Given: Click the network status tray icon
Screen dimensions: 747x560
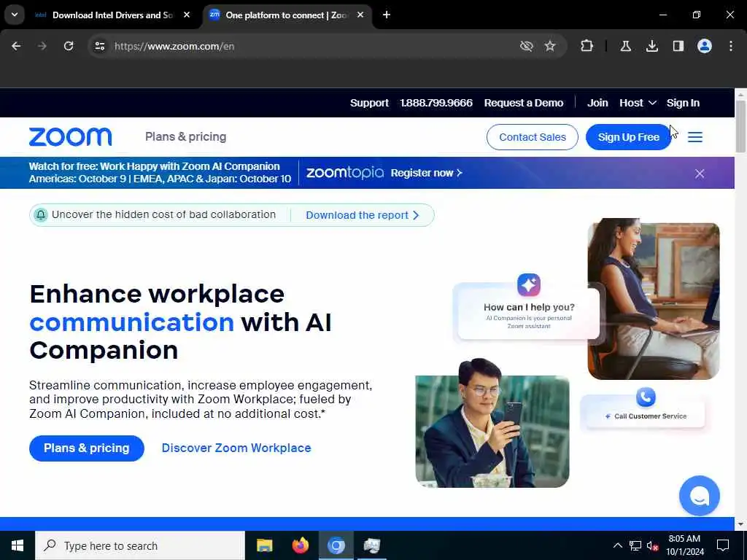Looking at the screenshot, I should coord(635,545).
